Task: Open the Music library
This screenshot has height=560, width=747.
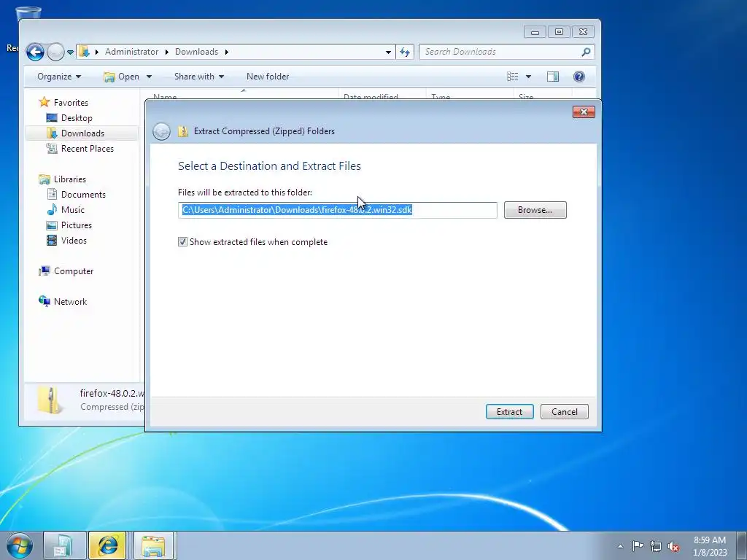Action: (72, 209)
